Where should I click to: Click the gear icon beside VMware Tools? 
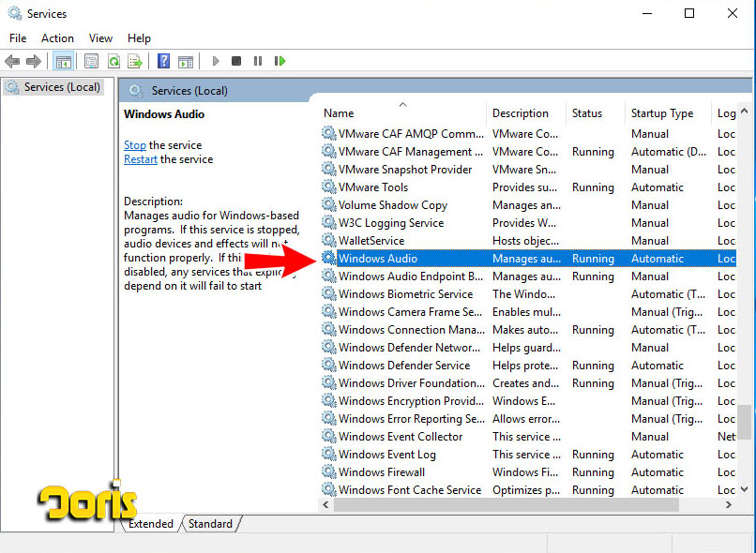[x=329, y=187]
